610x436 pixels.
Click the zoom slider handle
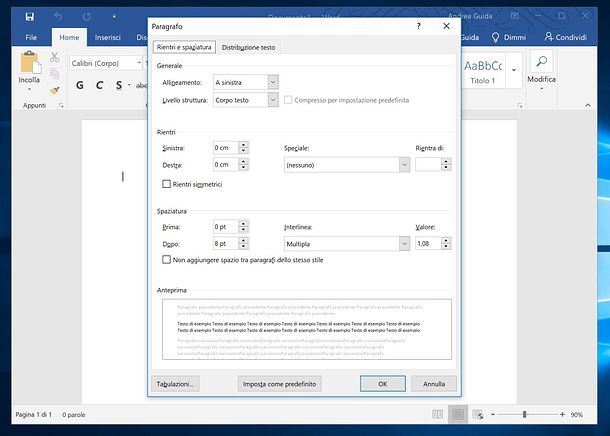point(524,415)
